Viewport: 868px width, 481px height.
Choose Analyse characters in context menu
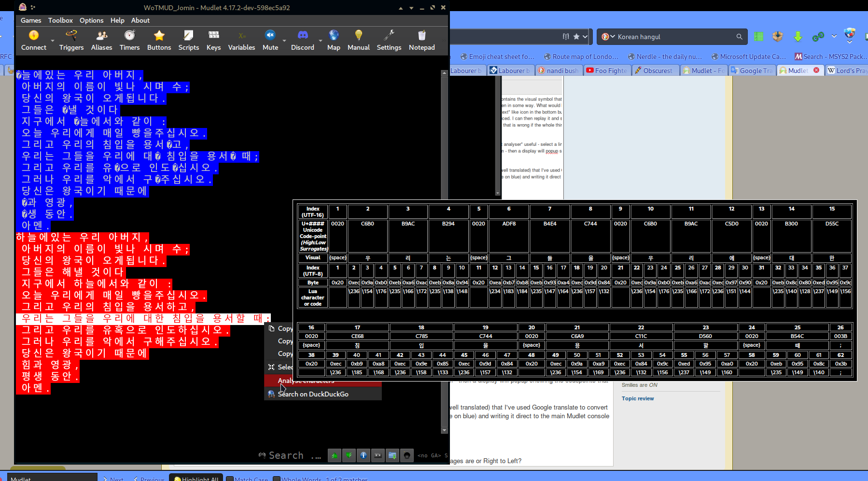(x=323, y=381)
